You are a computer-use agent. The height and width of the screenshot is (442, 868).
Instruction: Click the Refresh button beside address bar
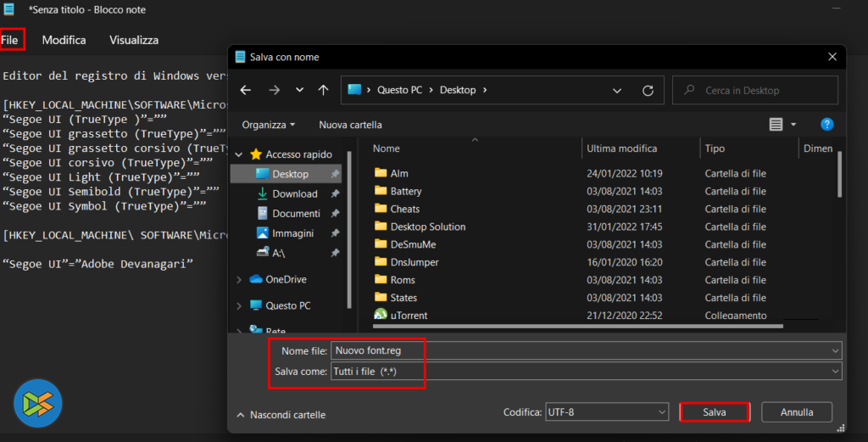[x=648, y=90]
